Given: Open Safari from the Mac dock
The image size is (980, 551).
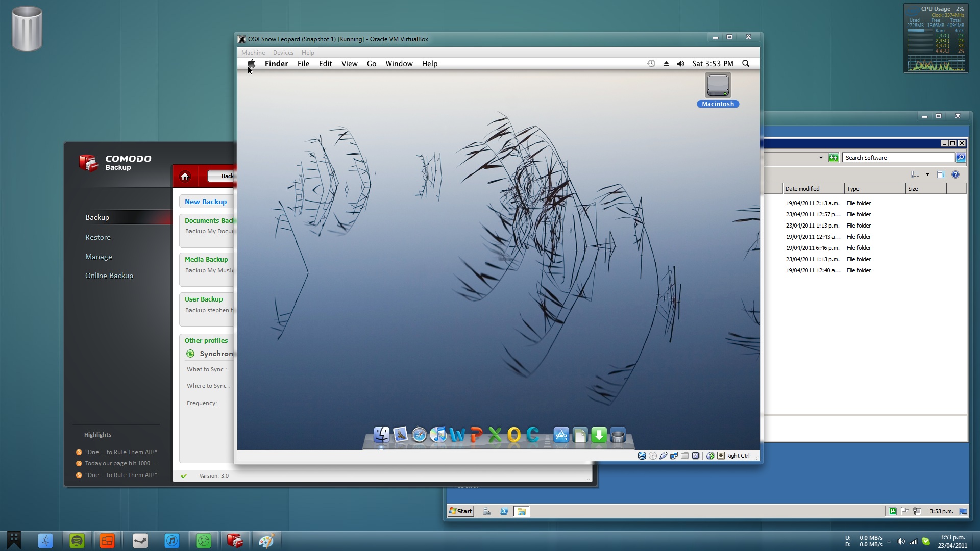Looking at the screenshot, I should coord(419,436).
